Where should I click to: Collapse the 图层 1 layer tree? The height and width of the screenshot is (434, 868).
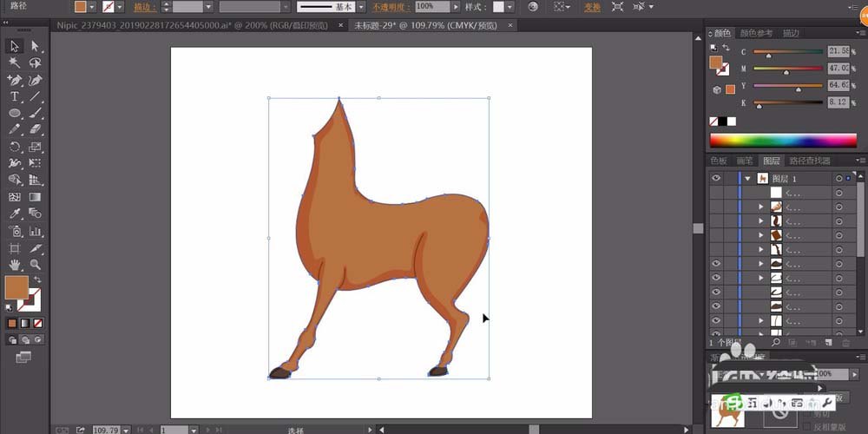747,178
